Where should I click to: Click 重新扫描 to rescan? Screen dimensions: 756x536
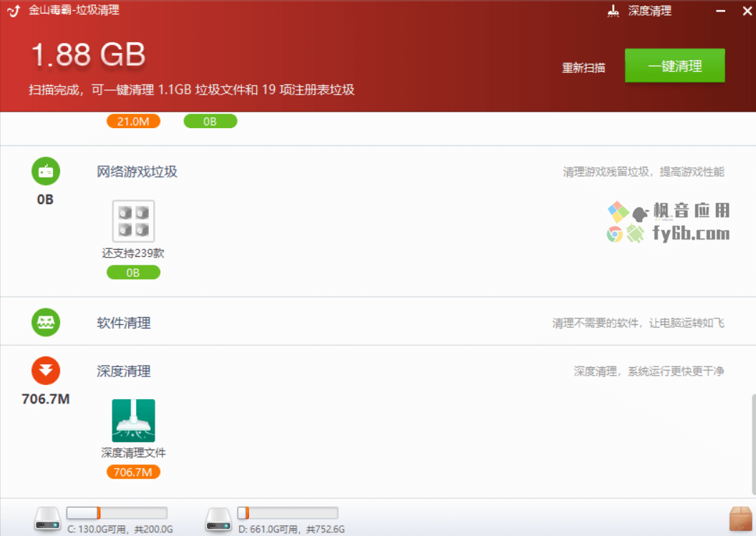tap(583, 67)
